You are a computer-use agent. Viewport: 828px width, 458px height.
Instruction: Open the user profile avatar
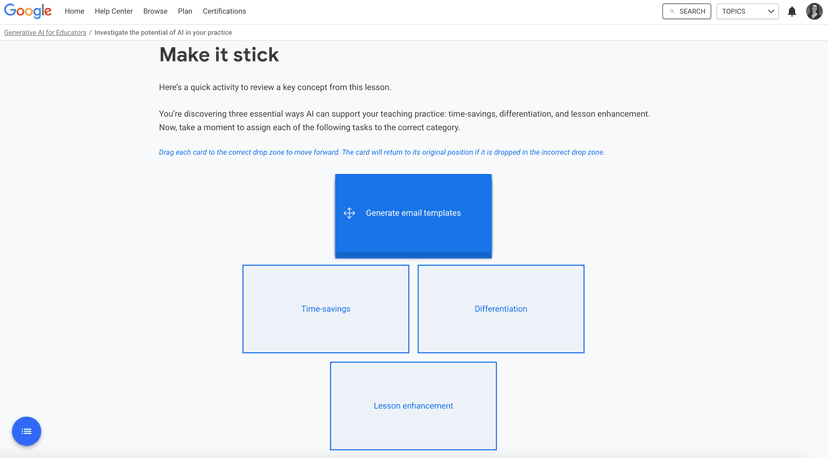point(814,11)
